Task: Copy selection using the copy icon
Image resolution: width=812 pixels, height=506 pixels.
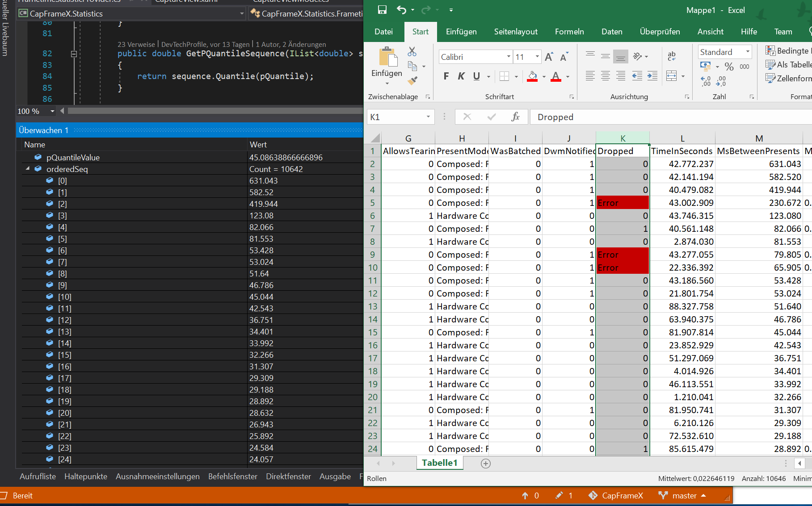Action: 412,67
